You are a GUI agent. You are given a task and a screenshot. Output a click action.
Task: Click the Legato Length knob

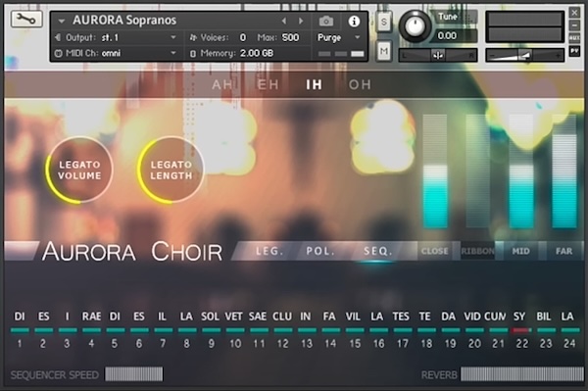(x=171, y=171)
